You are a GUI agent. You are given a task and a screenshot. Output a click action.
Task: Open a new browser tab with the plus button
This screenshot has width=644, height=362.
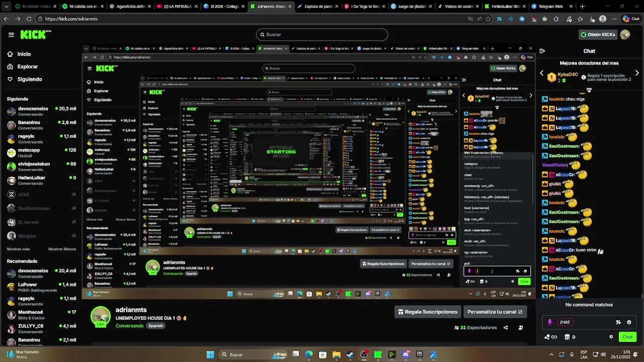point(583,7)
